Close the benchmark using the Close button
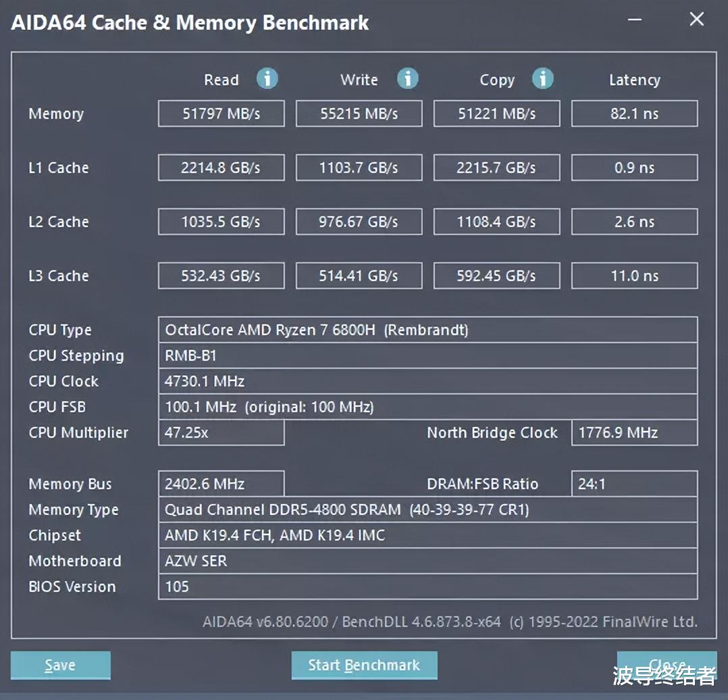 click(x=667, y=665)
